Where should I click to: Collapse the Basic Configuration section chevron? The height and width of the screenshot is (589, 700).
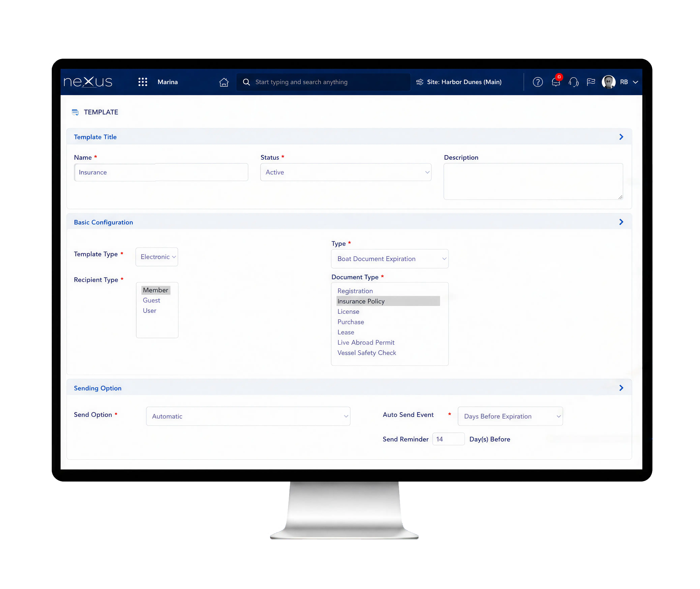click(621, 222)
